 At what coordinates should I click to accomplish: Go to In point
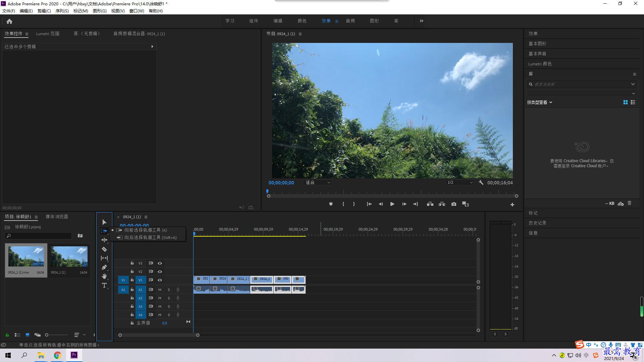[369, 204]
